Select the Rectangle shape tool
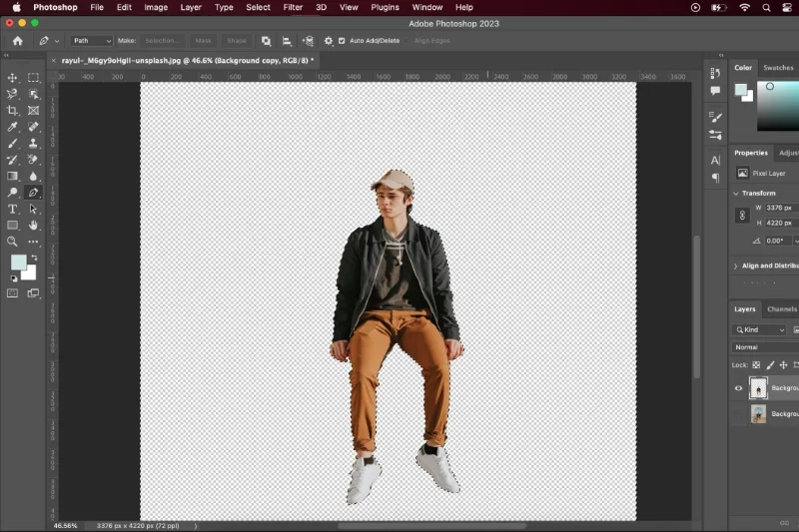Screen dimensions: 799x532 point(12,225)
